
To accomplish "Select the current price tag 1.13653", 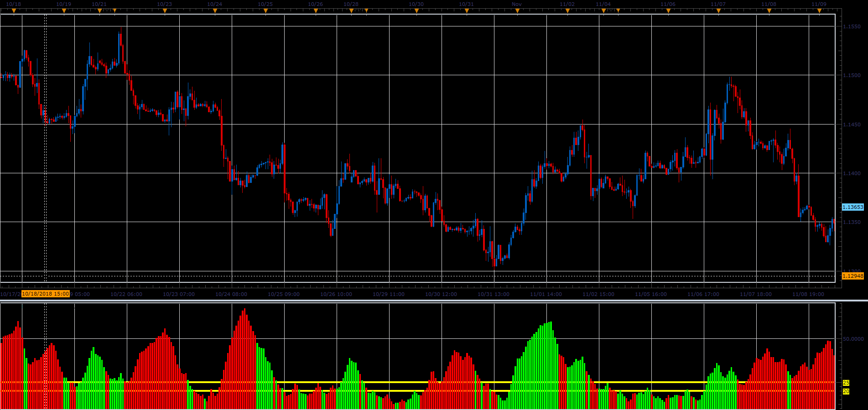I will [852, 207].
